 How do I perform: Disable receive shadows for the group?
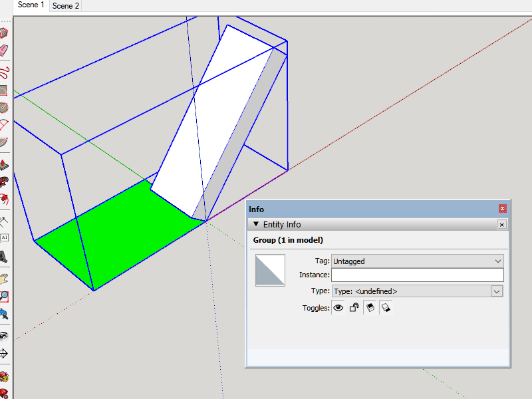click(386, 307)
